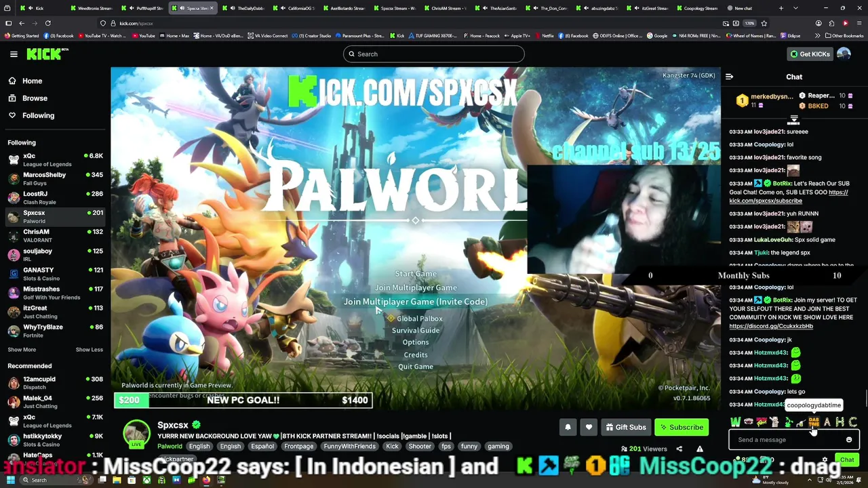Click the report warning triangle icon
Screen dimensions: 868x488
click(700, 449)
